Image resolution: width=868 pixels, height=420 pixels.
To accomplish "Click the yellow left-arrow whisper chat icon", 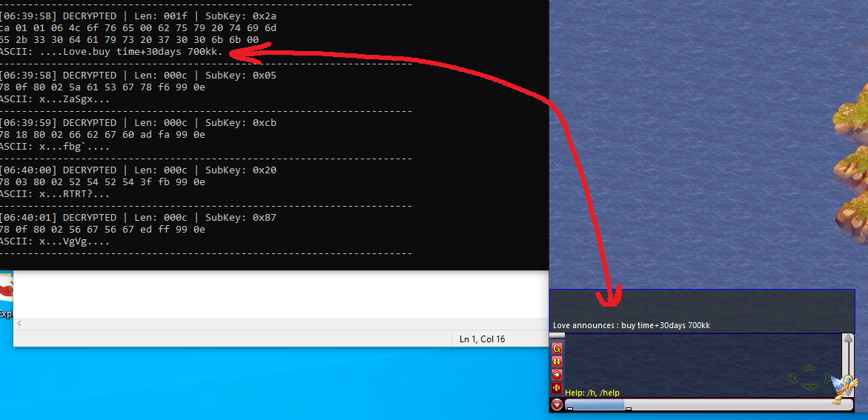I will (557, 374).
